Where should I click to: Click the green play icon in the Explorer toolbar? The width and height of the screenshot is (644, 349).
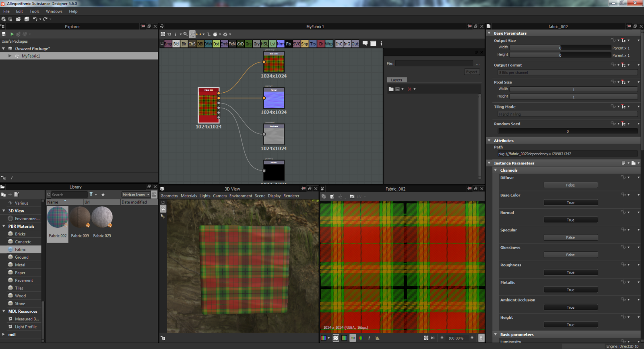click(x=12, y=34)
